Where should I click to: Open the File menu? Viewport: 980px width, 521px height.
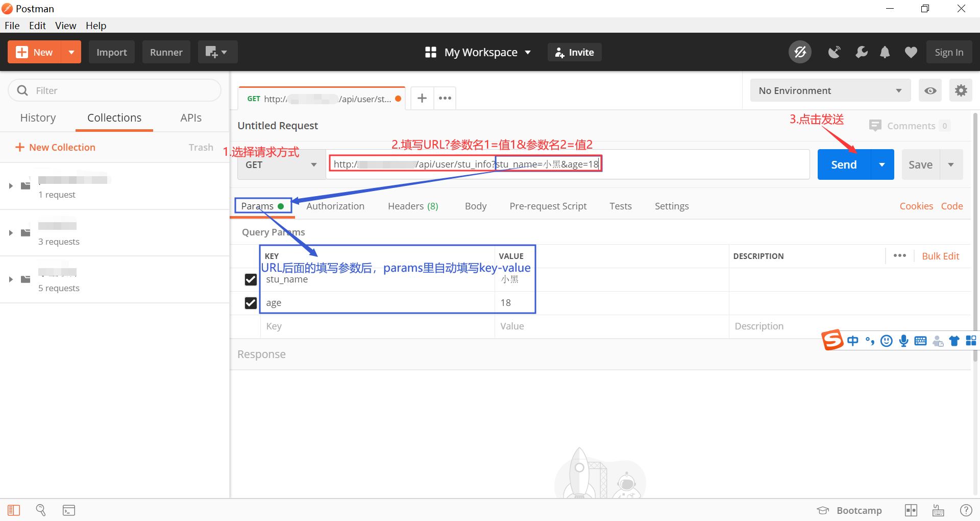[x=12, y=26]
